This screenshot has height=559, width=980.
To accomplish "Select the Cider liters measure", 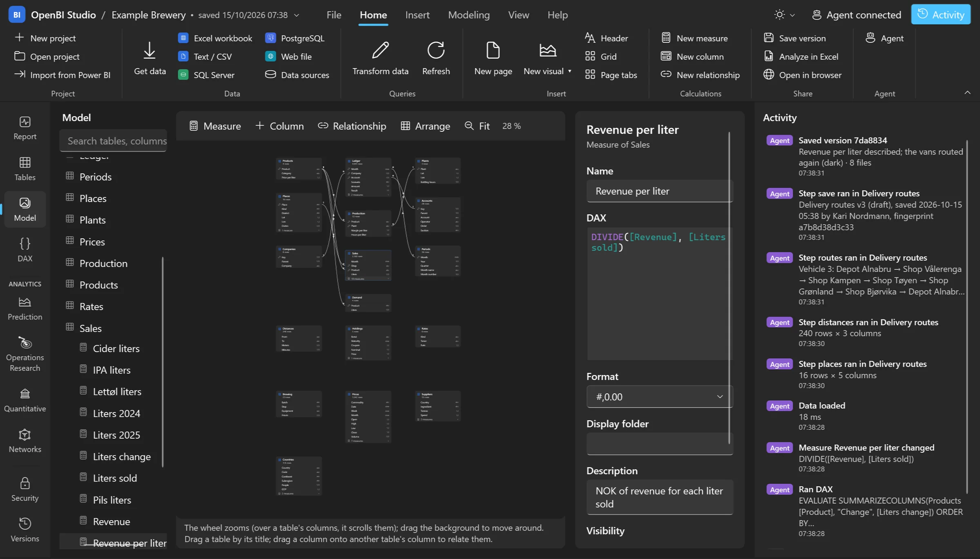I will coord(116,348).
